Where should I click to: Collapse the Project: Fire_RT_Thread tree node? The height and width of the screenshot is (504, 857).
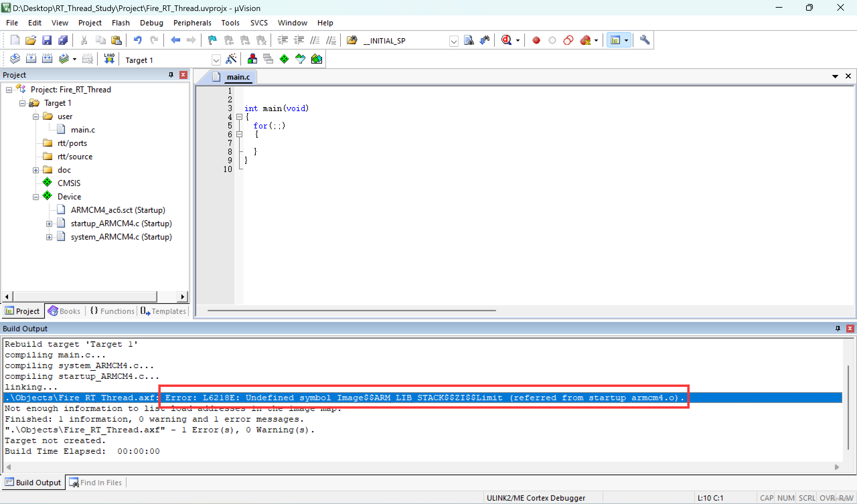(x=9, y=90)
